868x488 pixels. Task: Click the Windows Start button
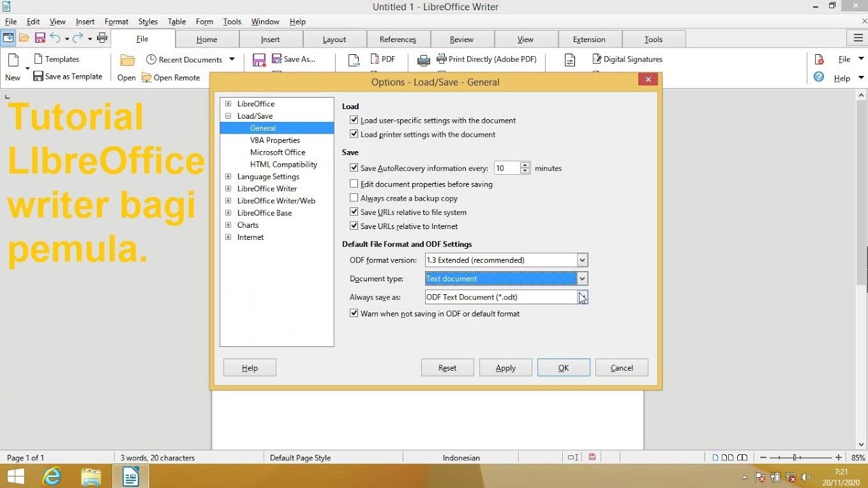16,477
